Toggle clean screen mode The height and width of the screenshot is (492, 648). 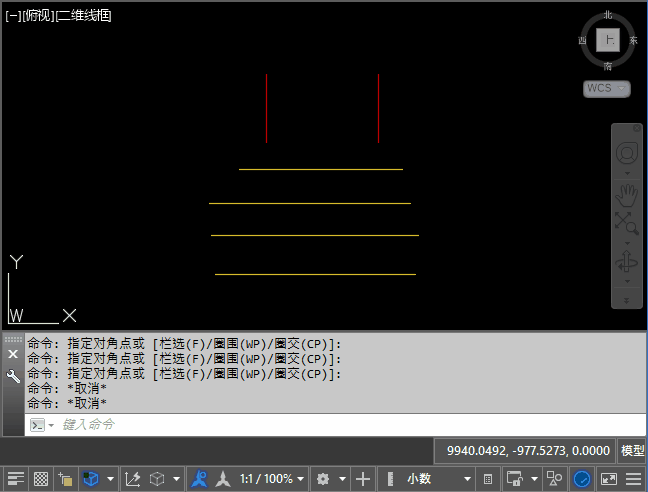[608, 479]
